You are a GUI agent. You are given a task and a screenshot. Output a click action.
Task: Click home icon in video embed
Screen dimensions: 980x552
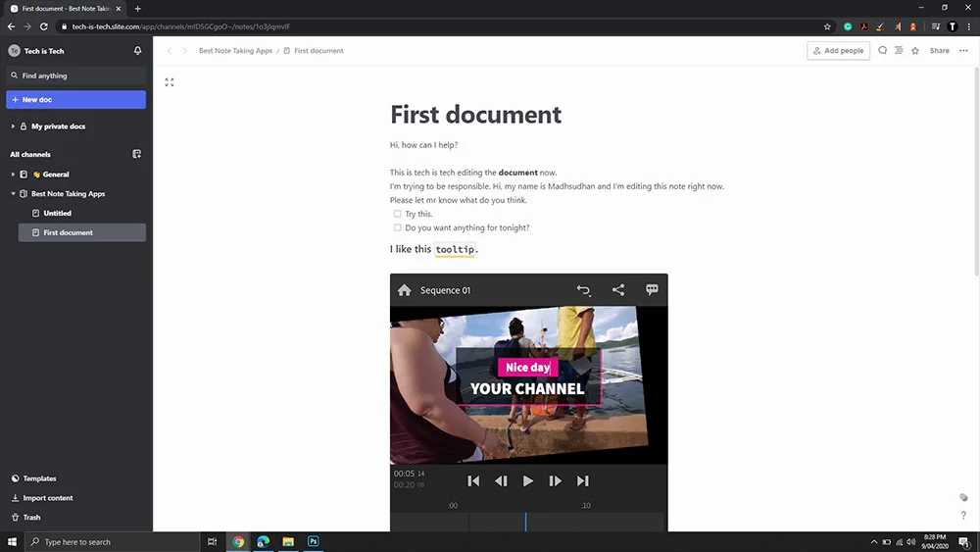tap(405, 290)
